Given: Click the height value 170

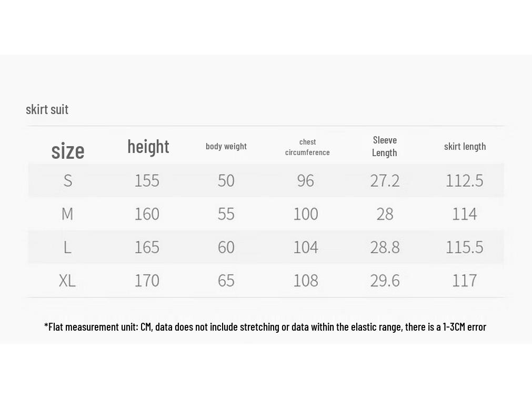Looking at the screenshot, I should point(147,281).
